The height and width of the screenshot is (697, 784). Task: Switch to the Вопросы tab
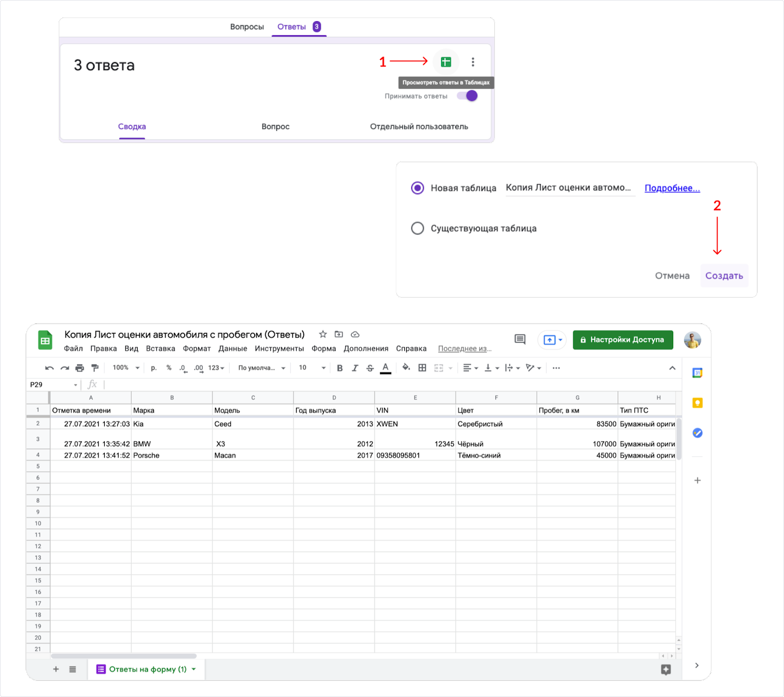pos(247,27)
